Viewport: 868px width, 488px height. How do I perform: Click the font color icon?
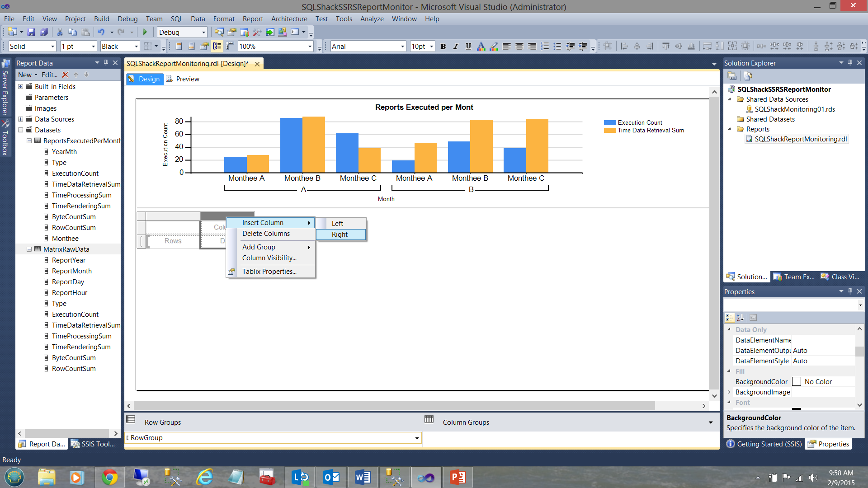point(481,46)
